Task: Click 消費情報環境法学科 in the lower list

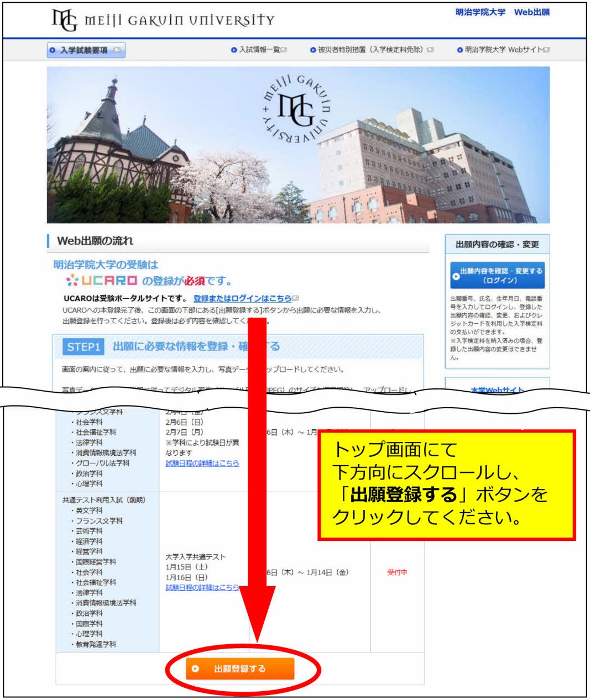Action: (x=106, y=603)
